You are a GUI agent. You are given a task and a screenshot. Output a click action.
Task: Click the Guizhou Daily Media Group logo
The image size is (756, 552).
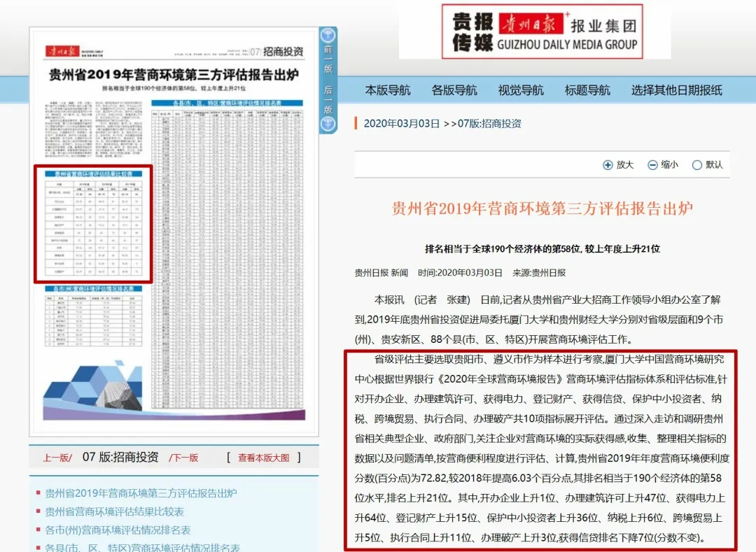[542, 31]
